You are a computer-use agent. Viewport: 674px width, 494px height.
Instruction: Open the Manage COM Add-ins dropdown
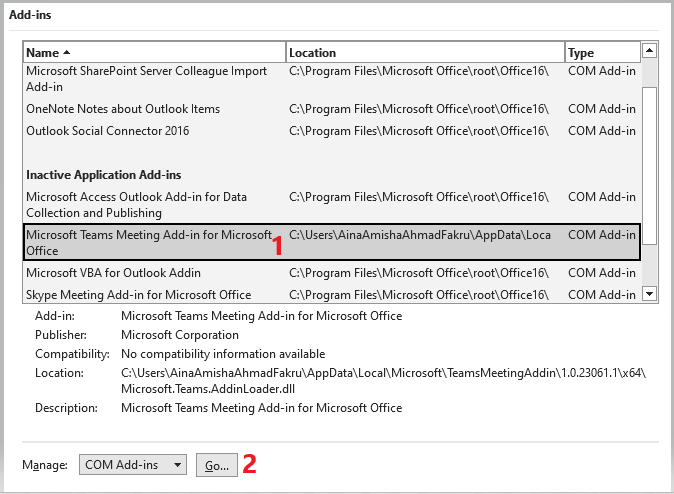point(133,465)
